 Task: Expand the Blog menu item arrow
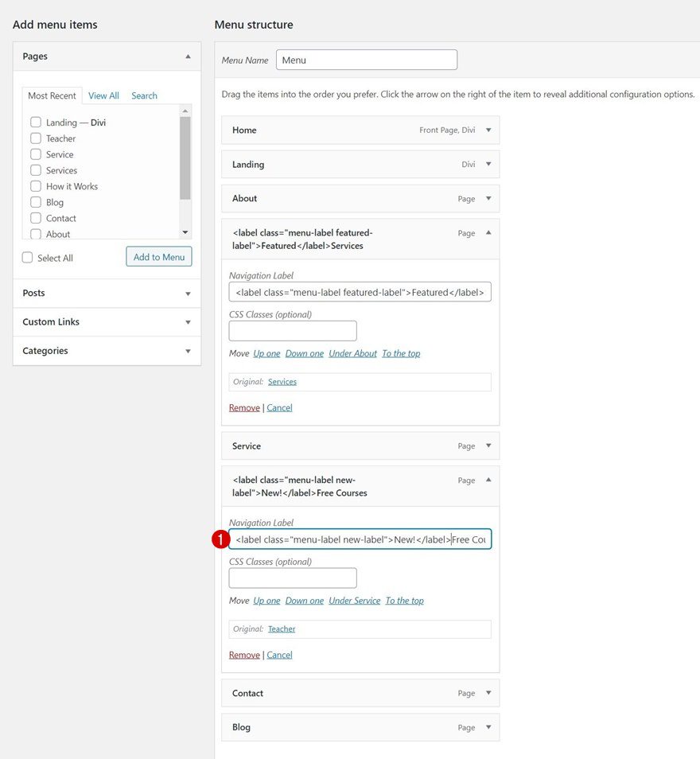pos(488,727)
